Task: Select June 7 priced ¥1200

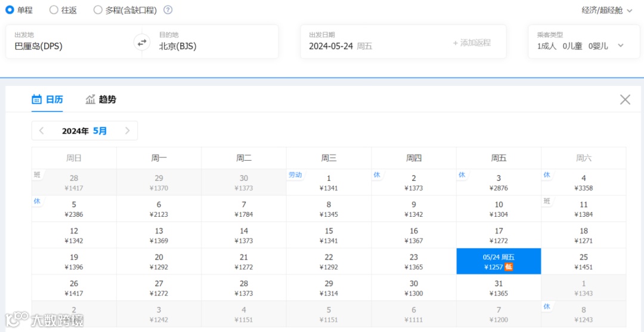Action: point(499,314)
